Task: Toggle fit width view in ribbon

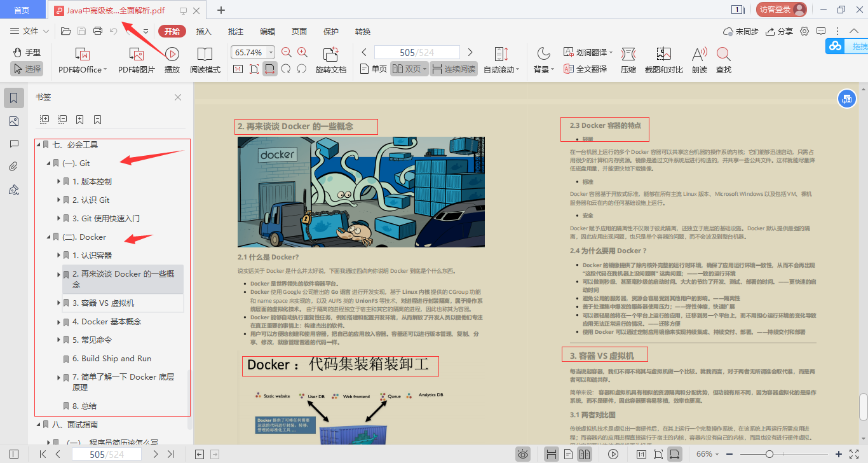Action: 270,69
